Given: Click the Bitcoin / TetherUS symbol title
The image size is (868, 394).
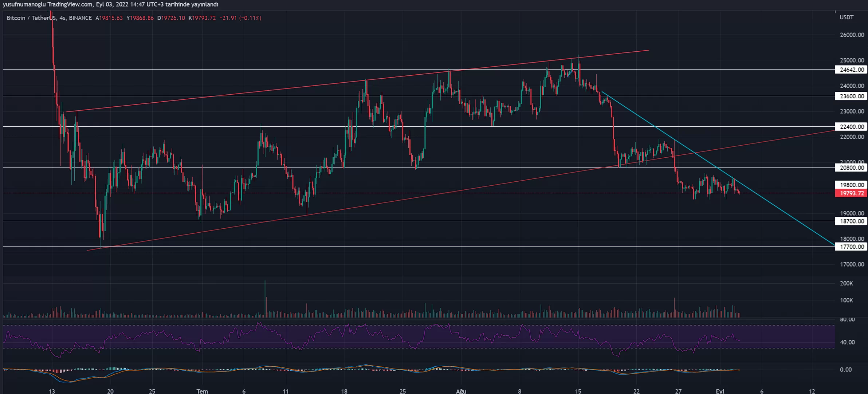Looking at the screenshot, I should point(31,18).
